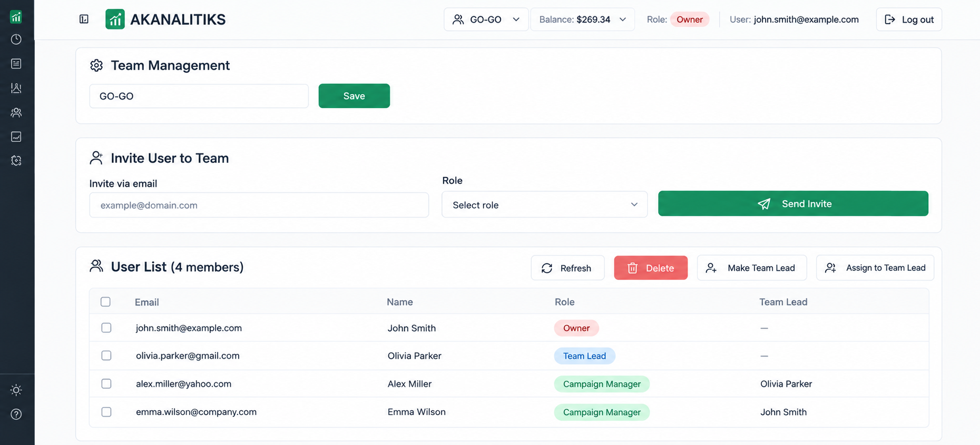
Task: Click the Team Management gear icon
Action: point(96,65)
